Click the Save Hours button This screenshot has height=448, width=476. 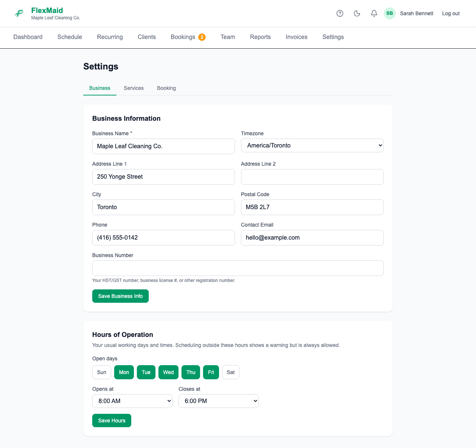[112, 421]
